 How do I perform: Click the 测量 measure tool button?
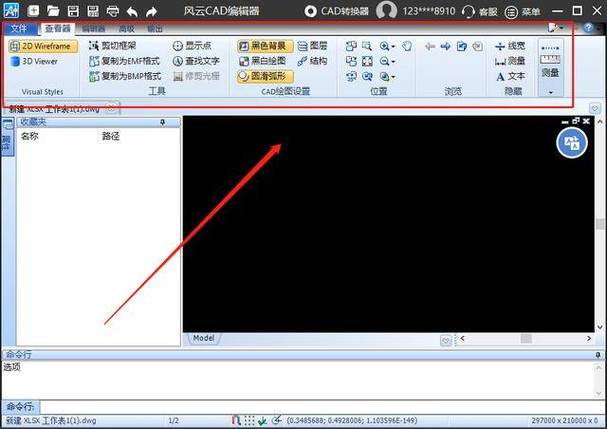click(x=509, y=61)
